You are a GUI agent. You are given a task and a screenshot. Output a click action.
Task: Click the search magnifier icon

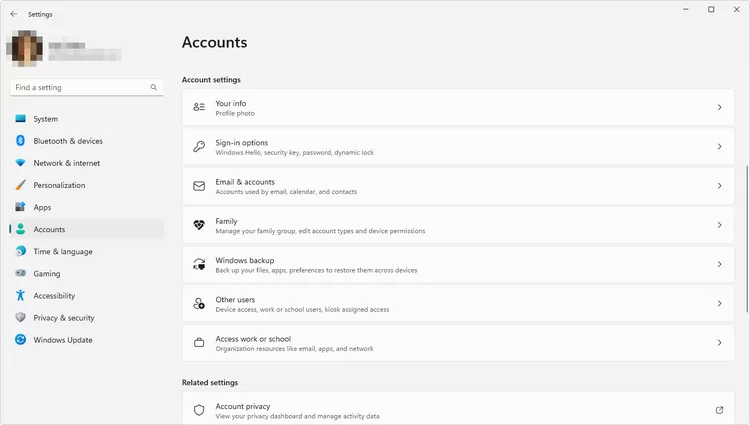[x=154, y=87]
